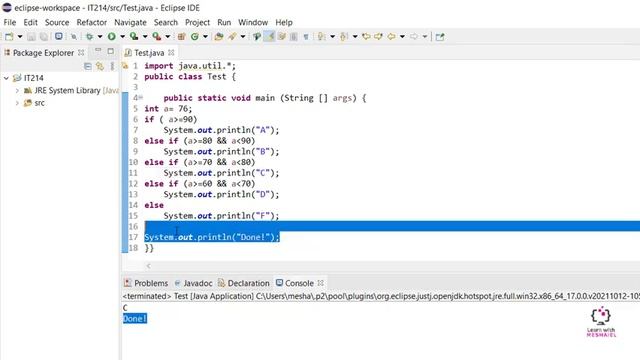Expand the JRE System Library node
Image resolution: width=640 pixels, height=360 pixels.
click(x=17, y=91)
